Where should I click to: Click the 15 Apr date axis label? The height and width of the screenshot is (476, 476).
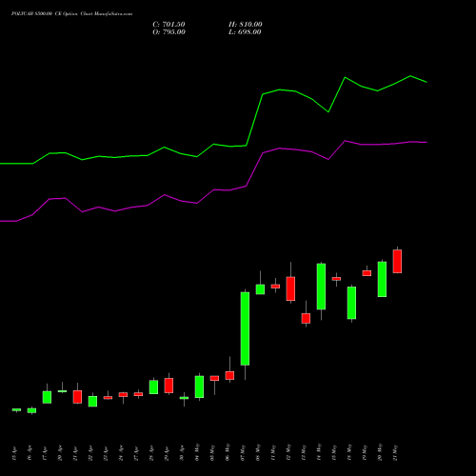[14, 453]
